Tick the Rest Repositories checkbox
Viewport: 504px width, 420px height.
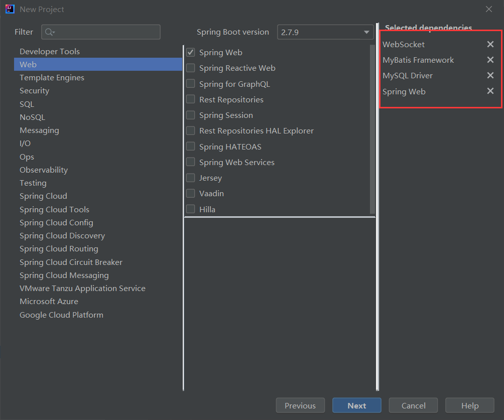pyautogui.click(x=191, y=99)
